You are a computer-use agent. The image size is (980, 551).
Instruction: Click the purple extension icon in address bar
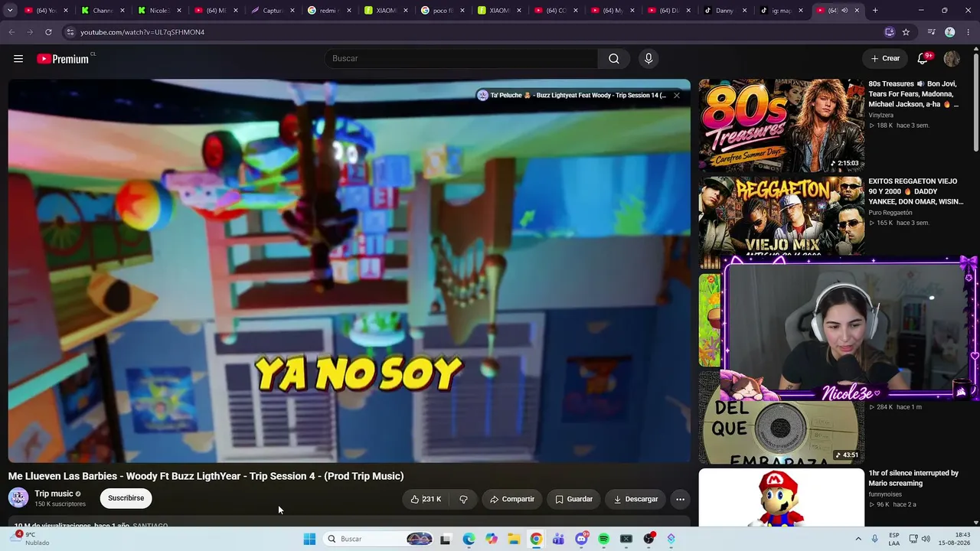[x=889, y=32]
